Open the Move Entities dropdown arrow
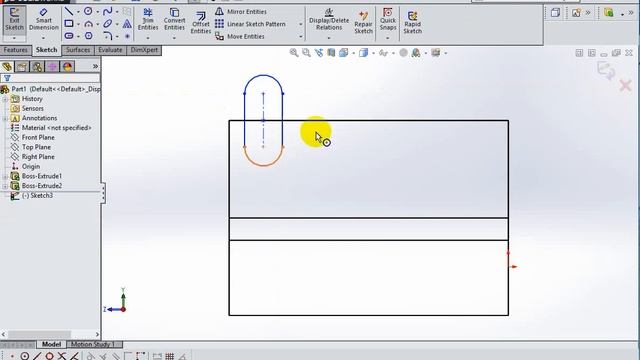Viewport: 640px width, 360px height. click(x=301, y=37)
